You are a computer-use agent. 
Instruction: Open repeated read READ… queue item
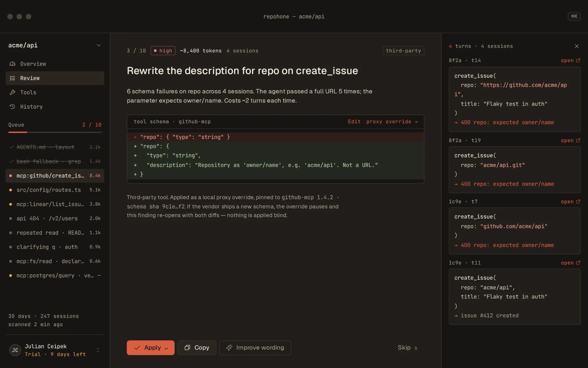(x=55, y=233)
